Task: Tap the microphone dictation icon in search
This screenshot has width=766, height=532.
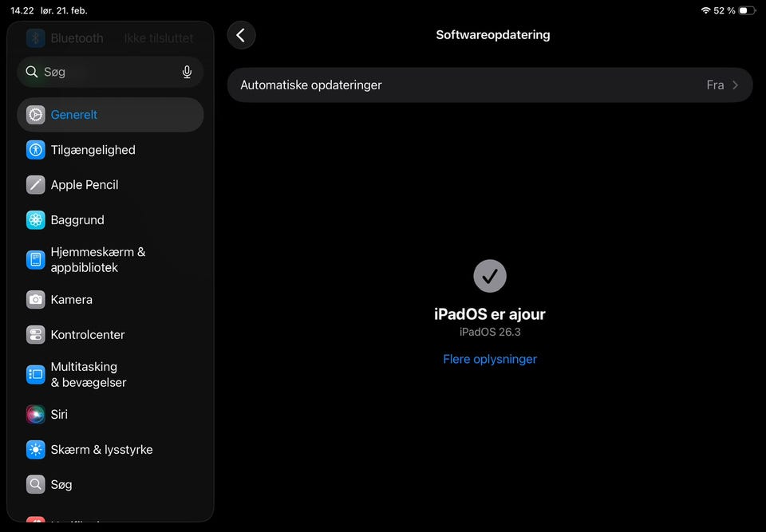Action: (x=187, y=73)
